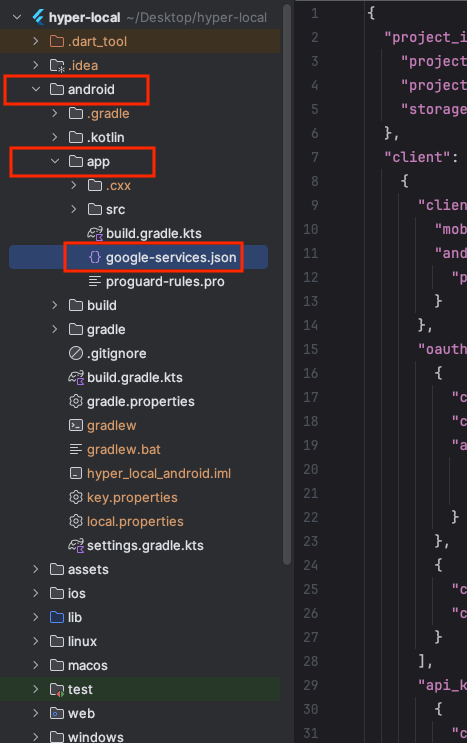467x743 pixels.
Task: Select proguard-rules.pro file name
Action: [x=165, y=281]
